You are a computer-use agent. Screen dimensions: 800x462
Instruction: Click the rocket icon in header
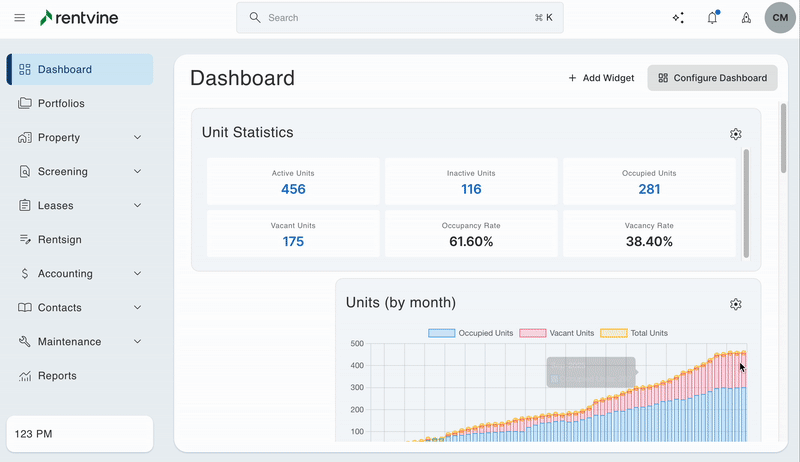745,18
